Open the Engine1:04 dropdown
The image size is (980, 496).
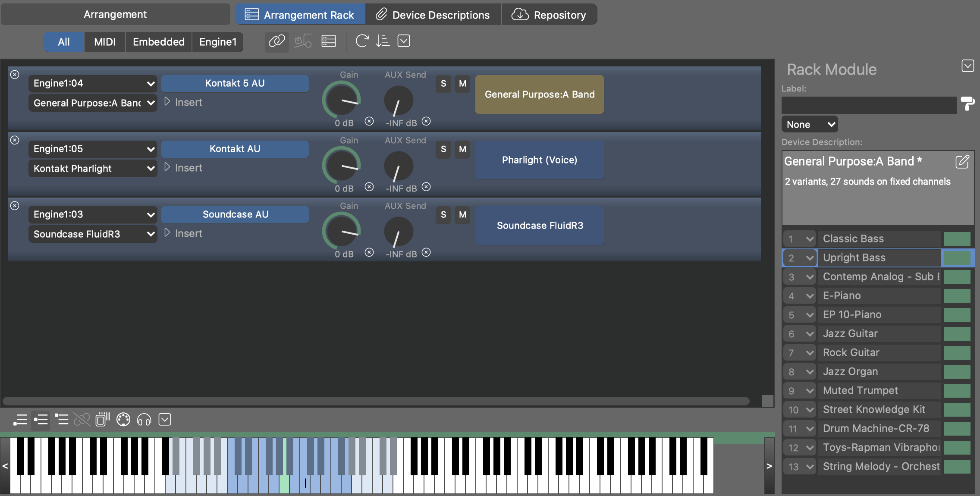(x=93, y=83)
